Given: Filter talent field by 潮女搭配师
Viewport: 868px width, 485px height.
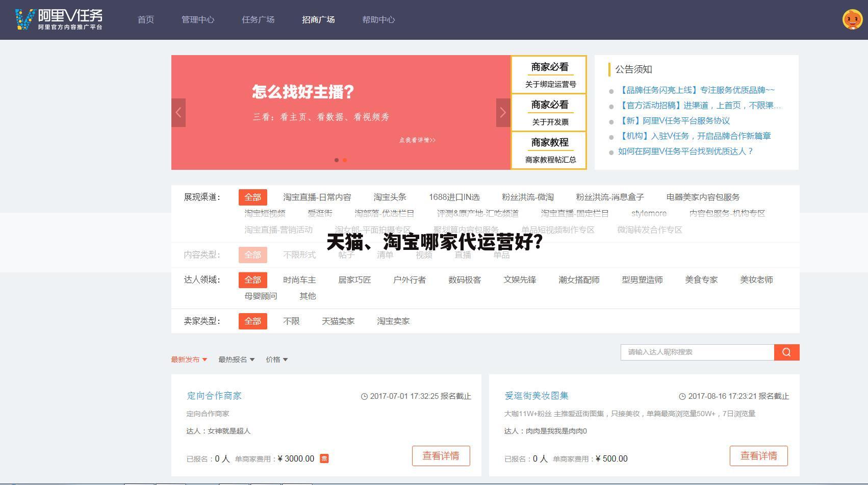Looking at the screenshot, I should pos(579,280).
